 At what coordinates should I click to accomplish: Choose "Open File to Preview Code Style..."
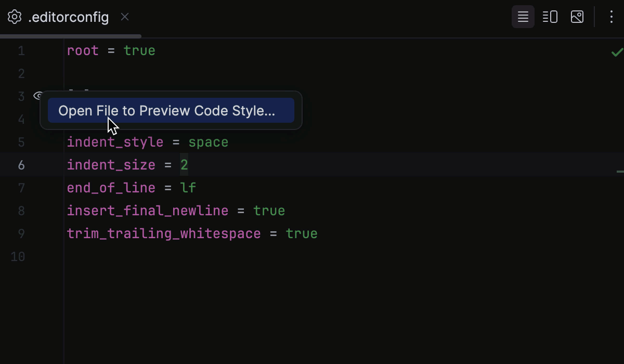(x=171, y=110)
